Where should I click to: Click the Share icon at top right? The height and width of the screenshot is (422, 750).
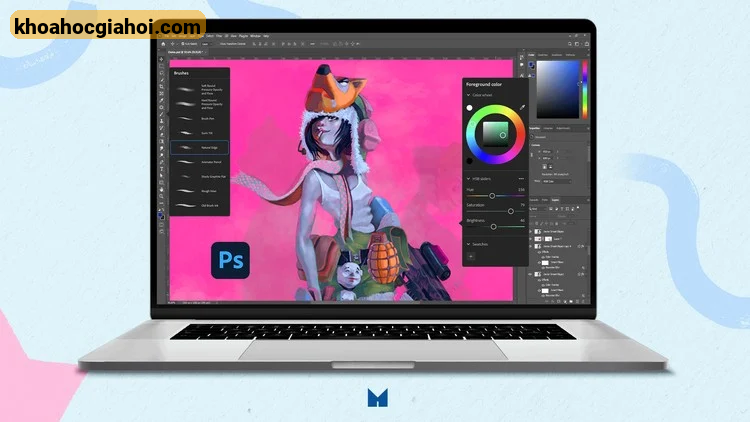click(587, 44)
